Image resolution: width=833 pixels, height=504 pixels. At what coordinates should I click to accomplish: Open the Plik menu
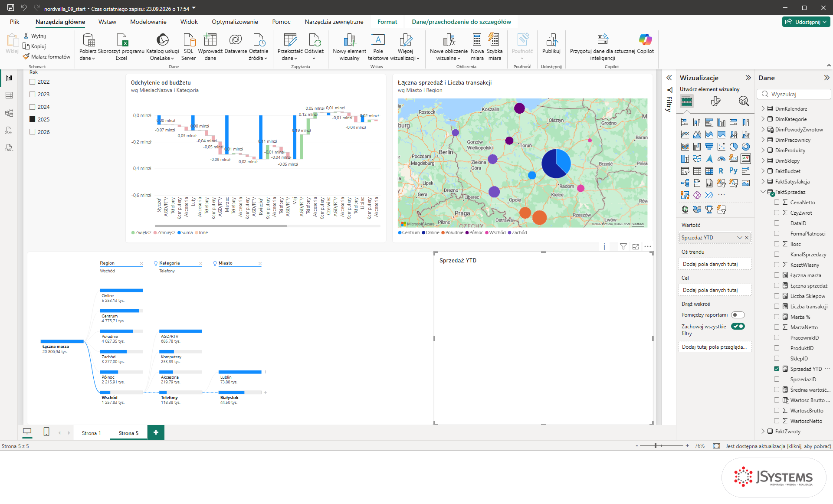[15, 22]
